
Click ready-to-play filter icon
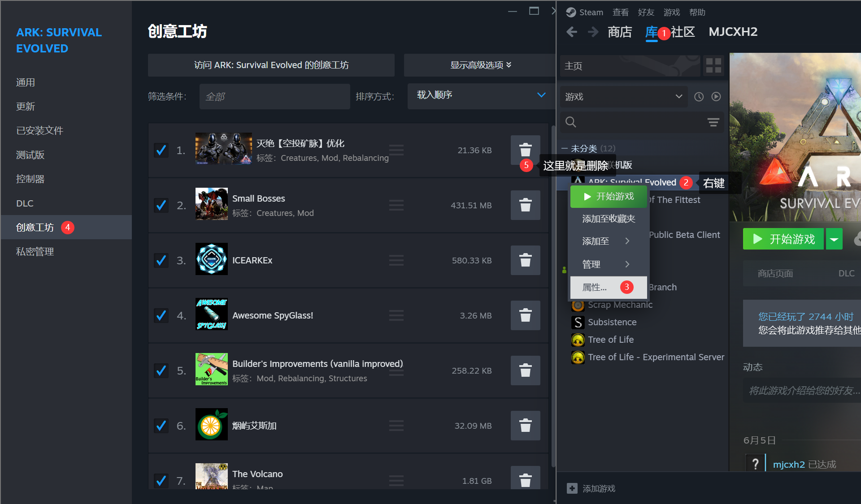click(716, 97)
